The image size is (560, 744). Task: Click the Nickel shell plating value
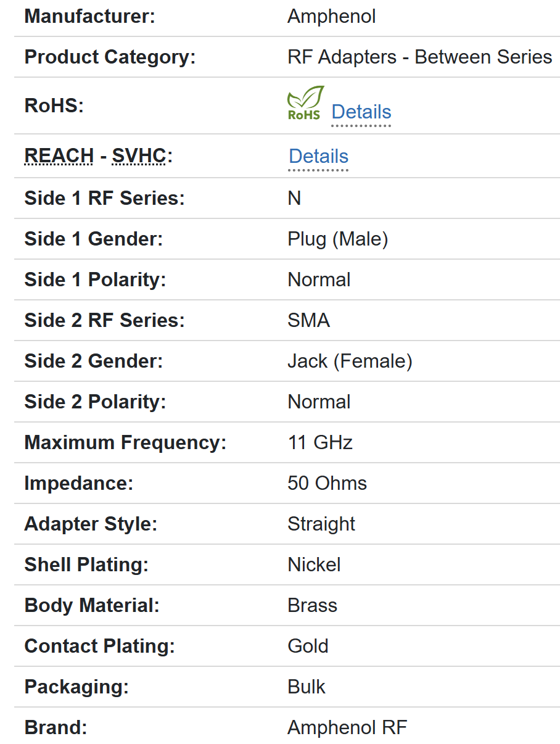314,565
